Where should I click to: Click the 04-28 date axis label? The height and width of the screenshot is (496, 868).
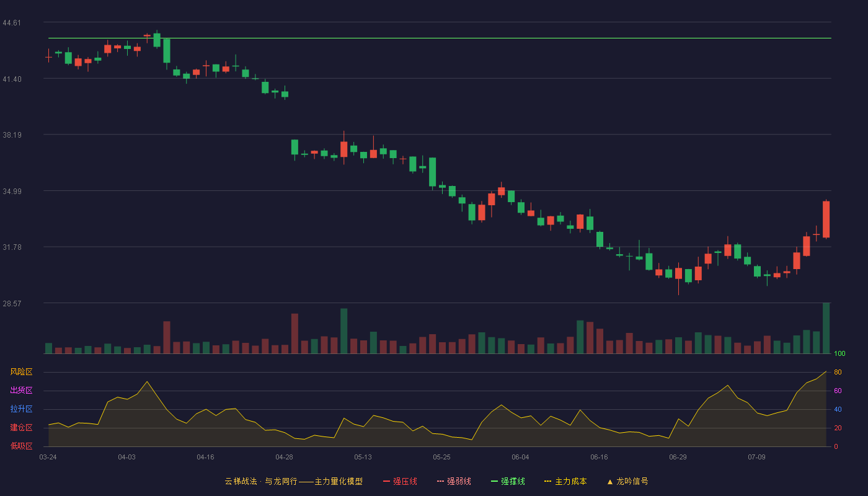[284, 457]
